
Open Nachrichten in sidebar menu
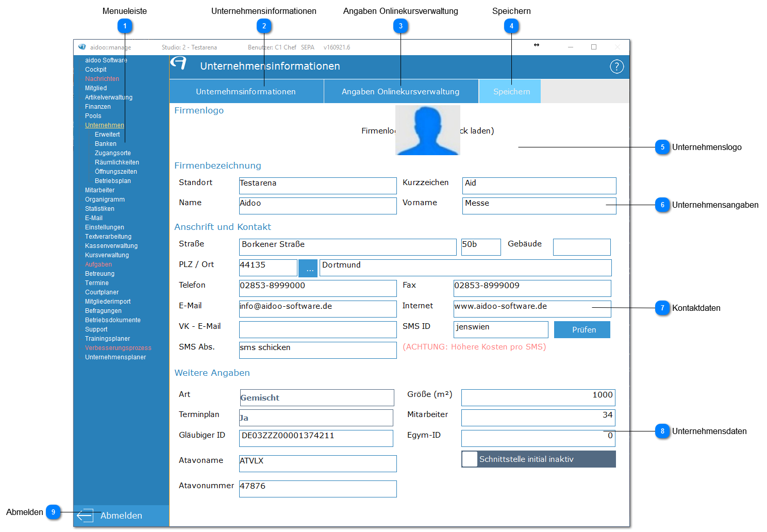(x=102, y=79)
